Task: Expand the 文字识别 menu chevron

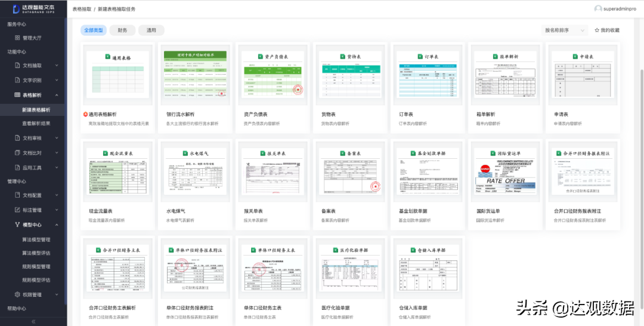Action: coord(57,80)
